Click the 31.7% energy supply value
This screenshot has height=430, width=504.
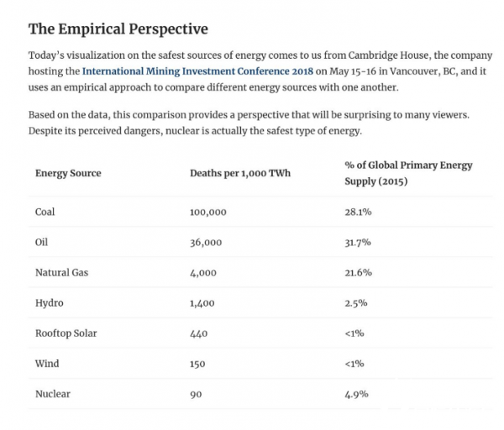(x=358, y=242)
